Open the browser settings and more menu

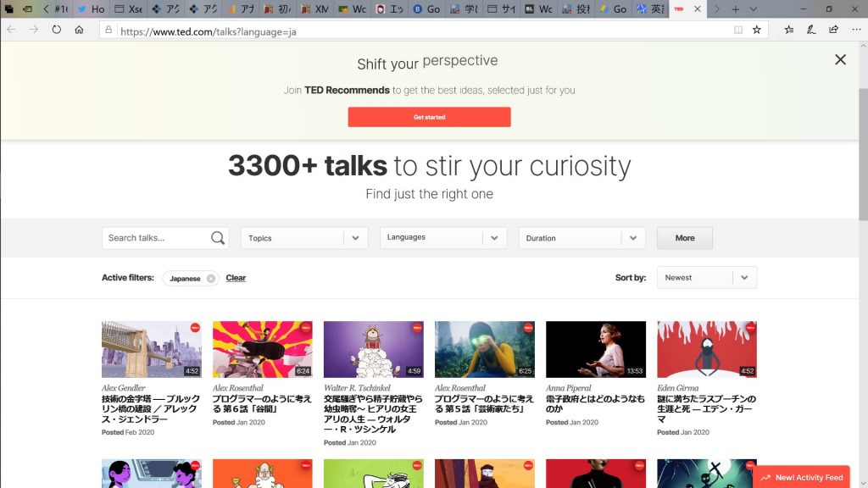point(856,30)
